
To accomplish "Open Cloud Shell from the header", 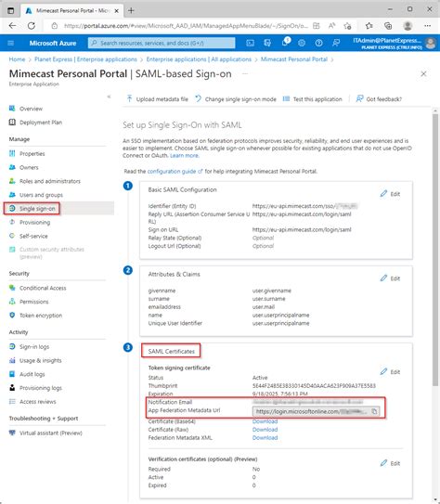I will point(250,43).
